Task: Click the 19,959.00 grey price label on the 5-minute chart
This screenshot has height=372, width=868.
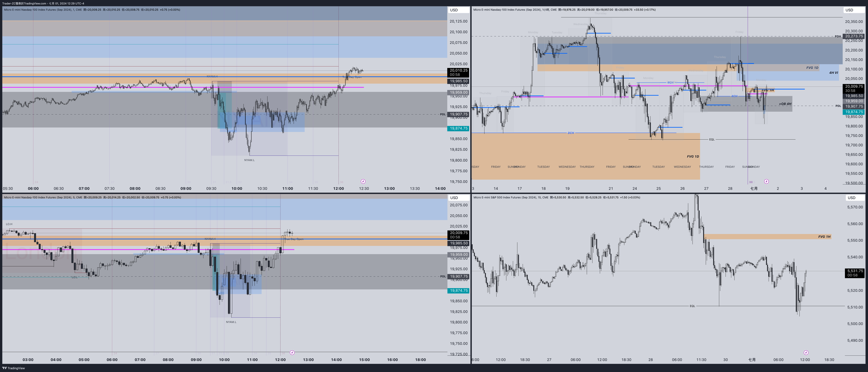Action: coord(458,254)
